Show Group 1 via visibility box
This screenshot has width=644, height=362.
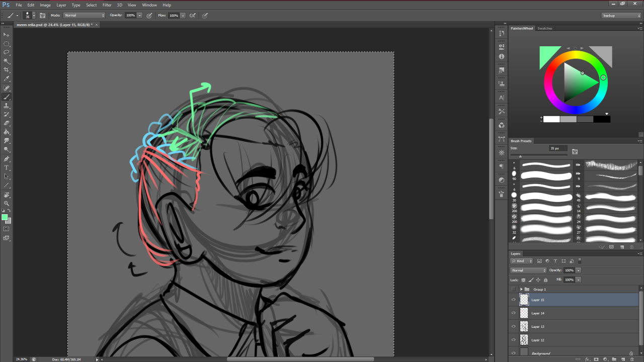[513, 289]
